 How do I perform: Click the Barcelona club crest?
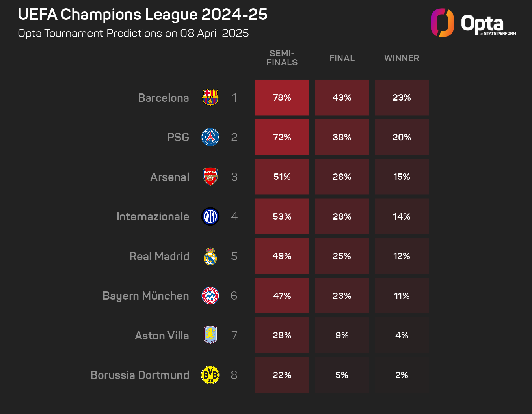pyautogui.click(x=210, y=97)
